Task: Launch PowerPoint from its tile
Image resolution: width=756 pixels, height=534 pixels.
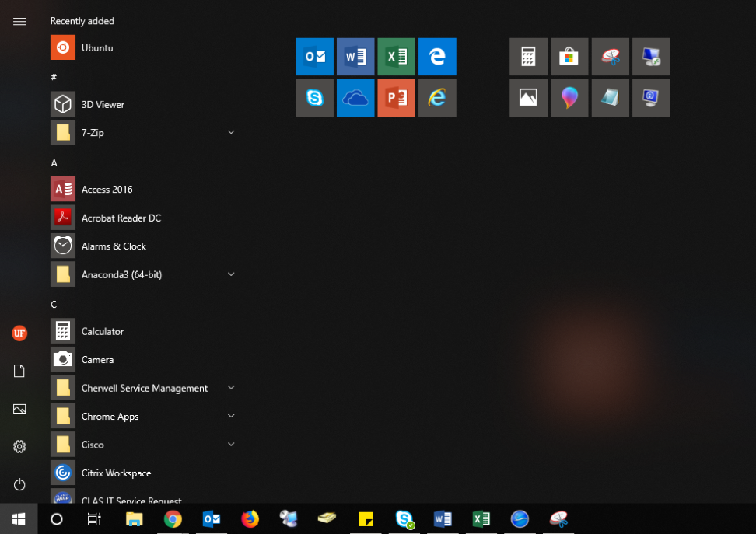Action: tap(397, 98)
